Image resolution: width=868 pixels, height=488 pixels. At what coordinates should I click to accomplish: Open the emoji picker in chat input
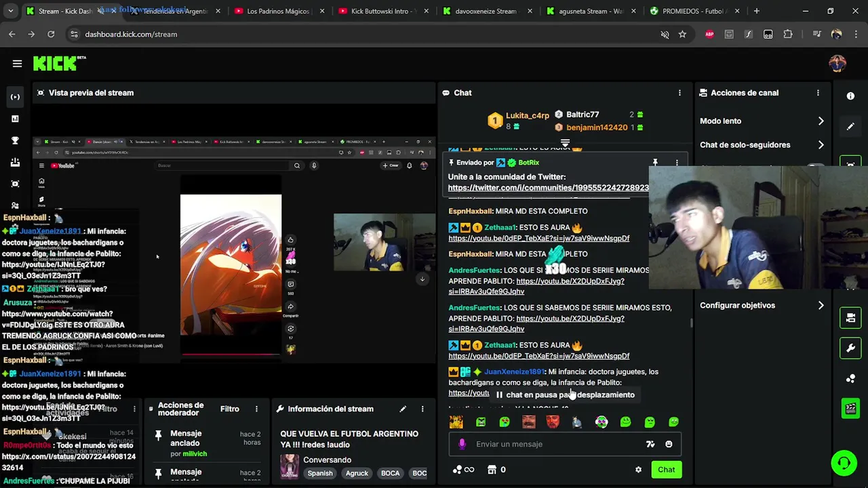[669, 444]
